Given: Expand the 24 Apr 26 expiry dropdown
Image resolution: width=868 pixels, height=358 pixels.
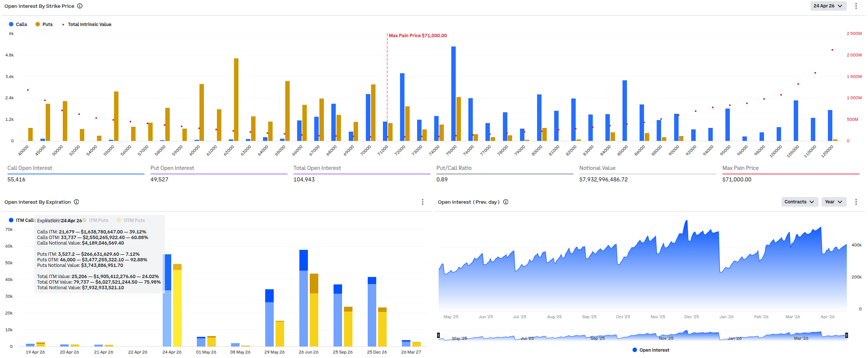Looking at the screenshot, I should click(x=828, y=6).
